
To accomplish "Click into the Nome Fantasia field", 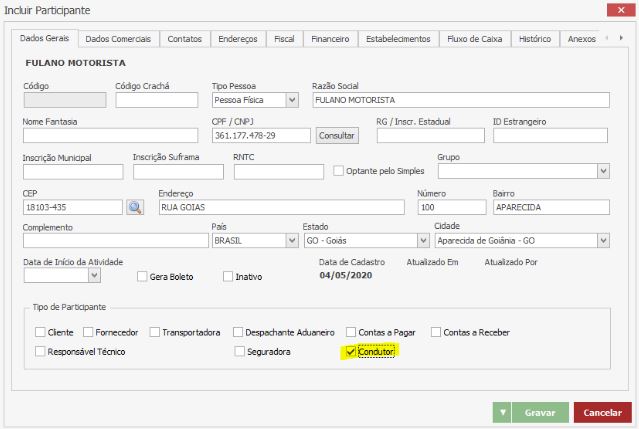I will (110, 135).
